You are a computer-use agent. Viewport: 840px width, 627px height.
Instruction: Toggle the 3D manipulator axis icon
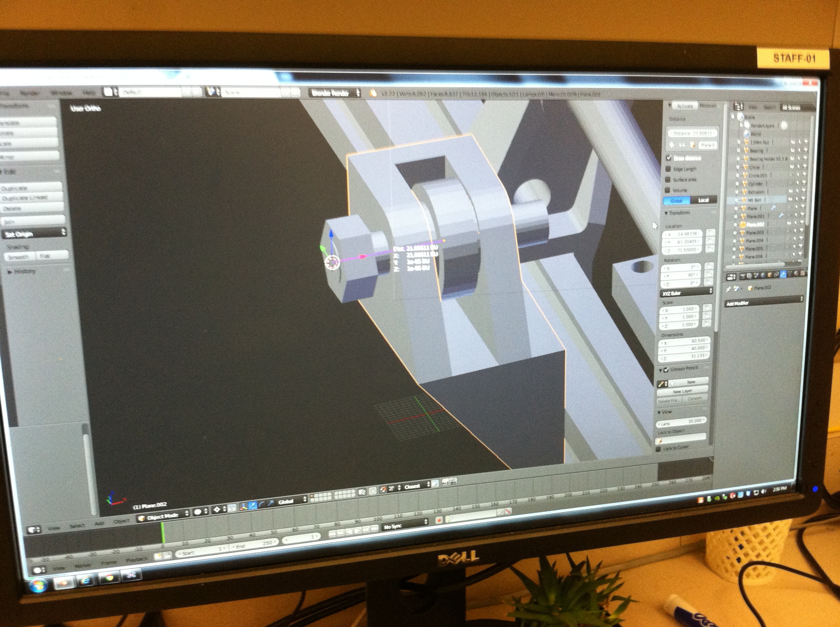[x=243, y=507]
